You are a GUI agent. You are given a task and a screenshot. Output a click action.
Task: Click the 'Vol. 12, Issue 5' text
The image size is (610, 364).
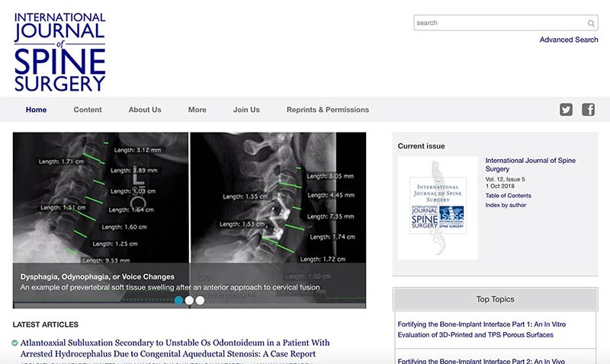click(505, 180)
